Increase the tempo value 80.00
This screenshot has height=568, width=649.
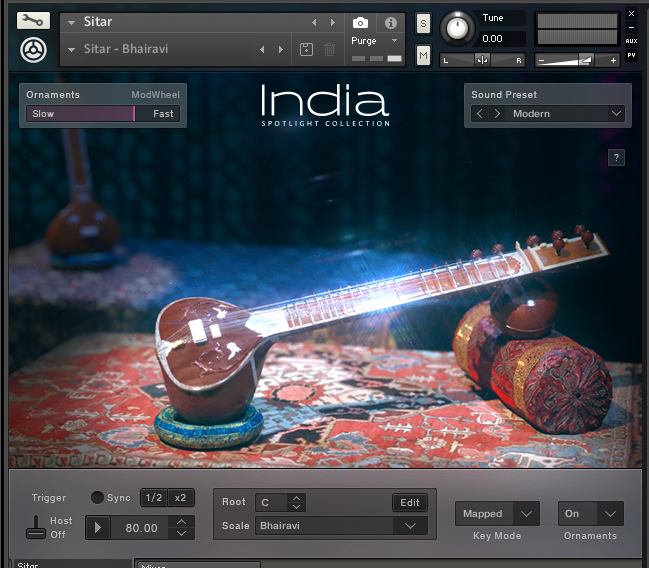pos(181,522)
